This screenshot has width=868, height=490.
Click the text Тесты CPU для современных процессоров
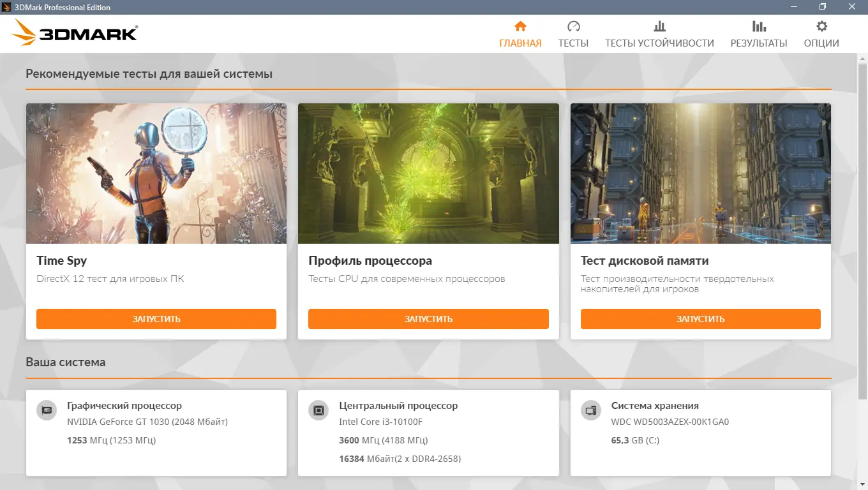click(x=407, y=279)
